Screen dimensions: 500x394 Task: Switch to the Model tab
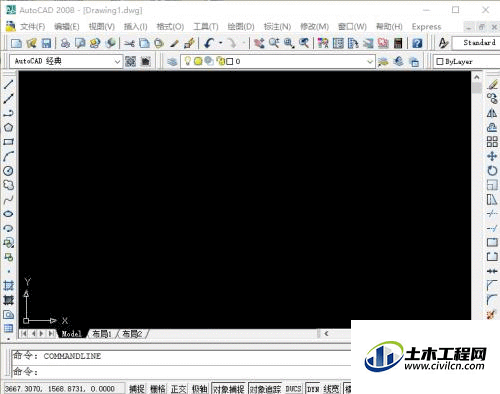[x=71, y=334]
